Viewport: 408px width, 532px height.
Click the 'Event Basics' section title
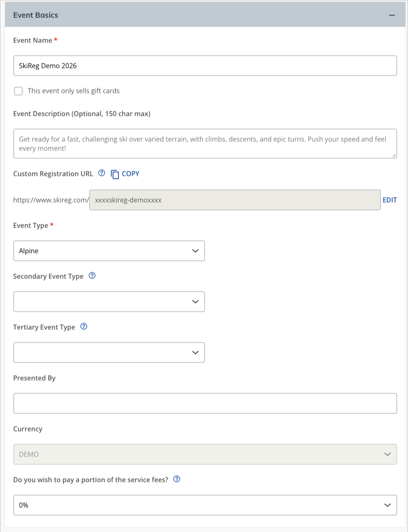tap(36, 15)
